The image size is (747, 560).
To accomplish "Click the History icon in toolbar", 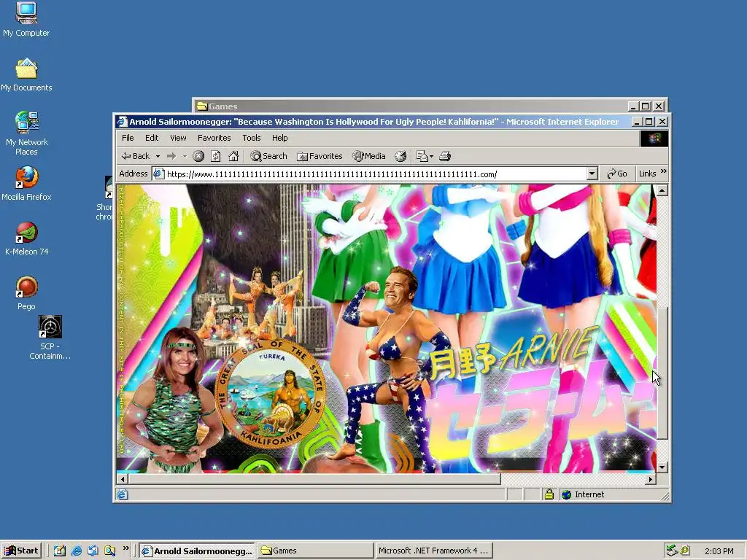I will pos(400,156).
